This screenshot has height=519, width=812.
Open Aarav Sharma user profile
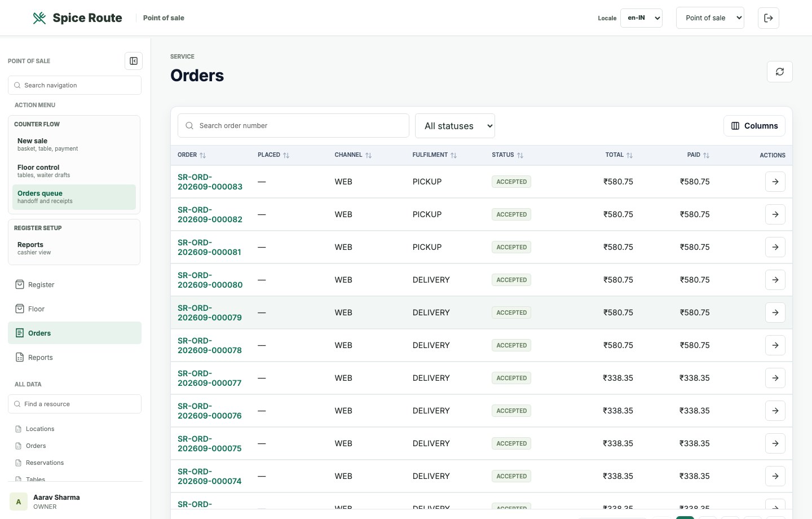74,502
